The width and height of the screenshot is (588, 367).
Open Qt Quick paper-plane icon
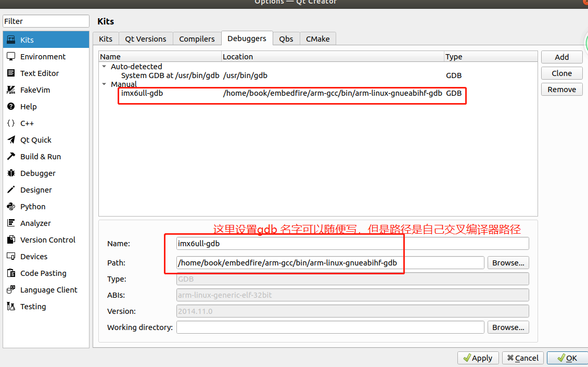11,140
